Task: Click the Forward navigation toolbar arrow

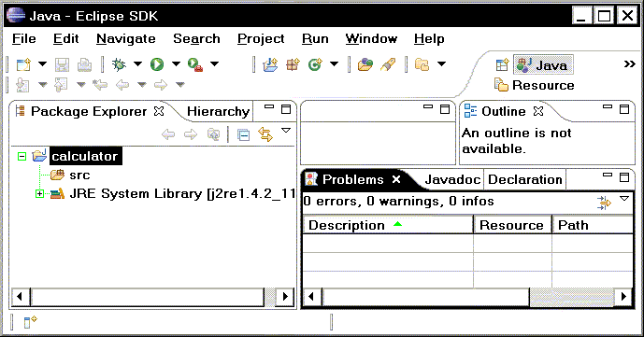Action: [x=161, y=85]
